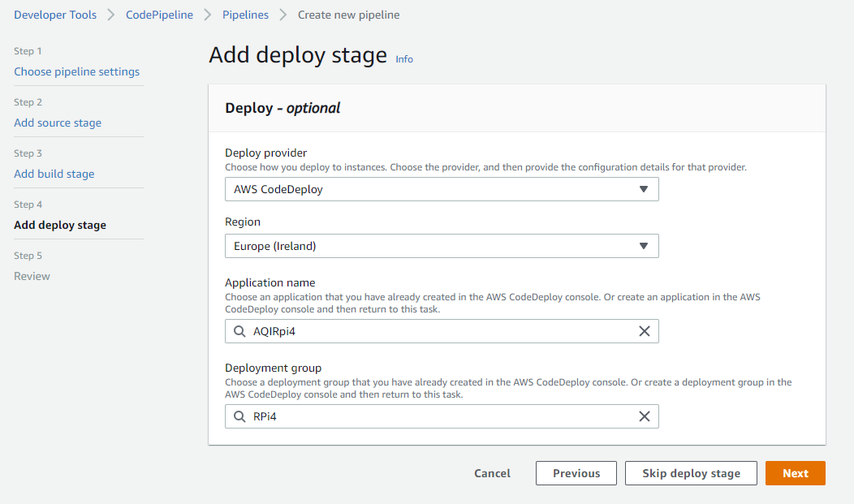
Task: Clear the Deployment group field with the X icon
Action: coord(644,416)
